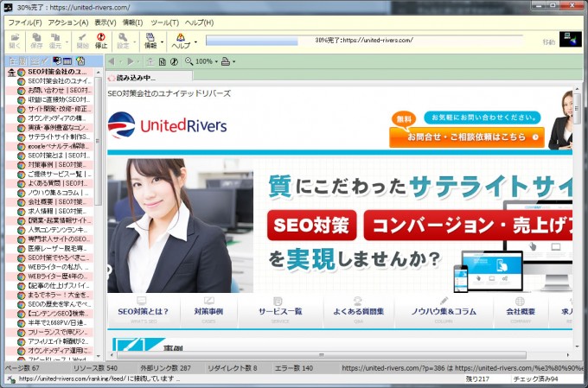The height and width of the screenshot is (388, 588).
Task: Select the 会社概要 | SEO対策... tree row
Action: click(x=58, y=202)
